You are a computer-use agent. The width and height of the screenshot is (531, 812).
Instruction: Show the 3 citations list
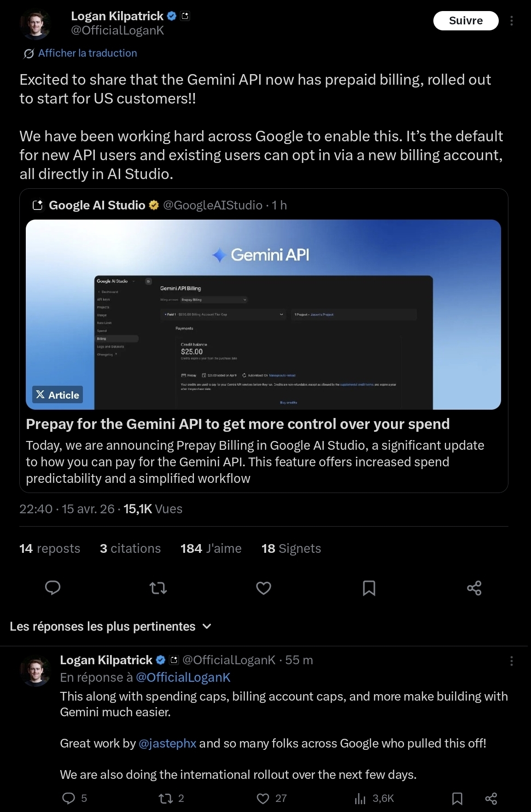coord(130,549)
